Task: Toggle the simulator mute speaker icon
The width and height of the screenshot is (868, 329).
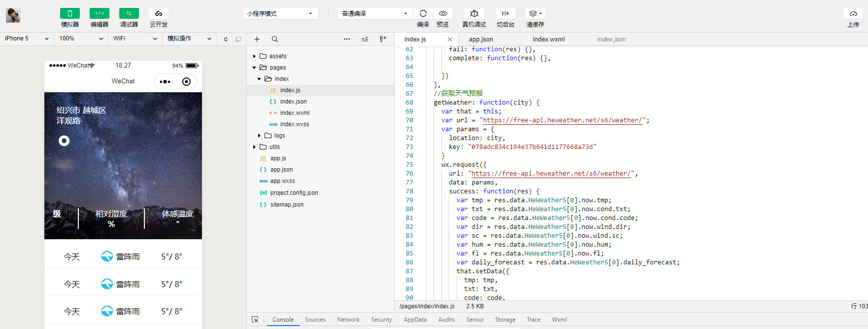Action: 226,39
